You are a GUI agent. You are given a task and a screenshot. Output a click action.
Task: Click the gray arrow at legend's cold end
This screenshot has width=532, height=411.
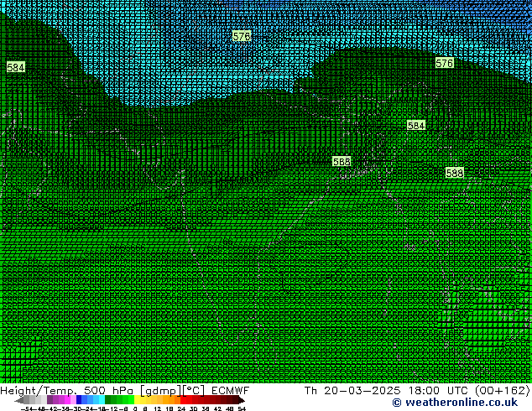[x=19, y=400]
